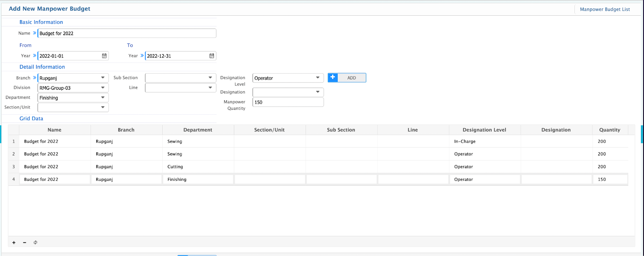This screenshot has height=256, width=644.
Task: Open the empty Designation dropdown
Action: tap(288, 92)
